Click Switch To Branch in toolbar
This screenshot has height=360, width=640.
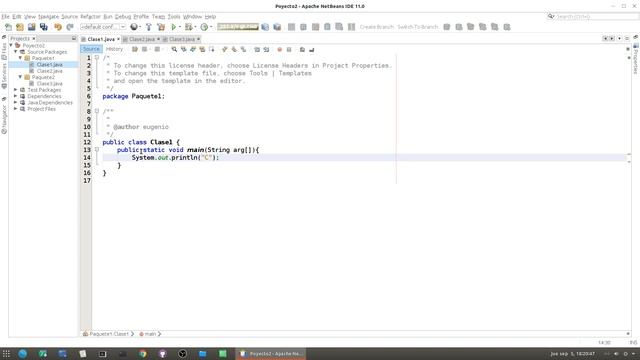click(x=418, y=27)
